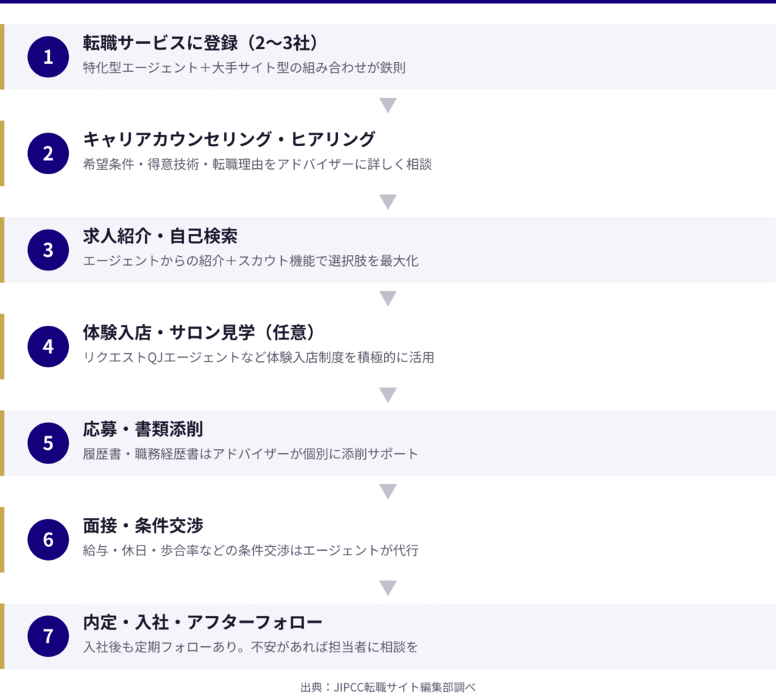Select the 面接・条件交渉 step title
Image resolution: width=776 pixels, height=700 pixels.
(x=142, y=526)
